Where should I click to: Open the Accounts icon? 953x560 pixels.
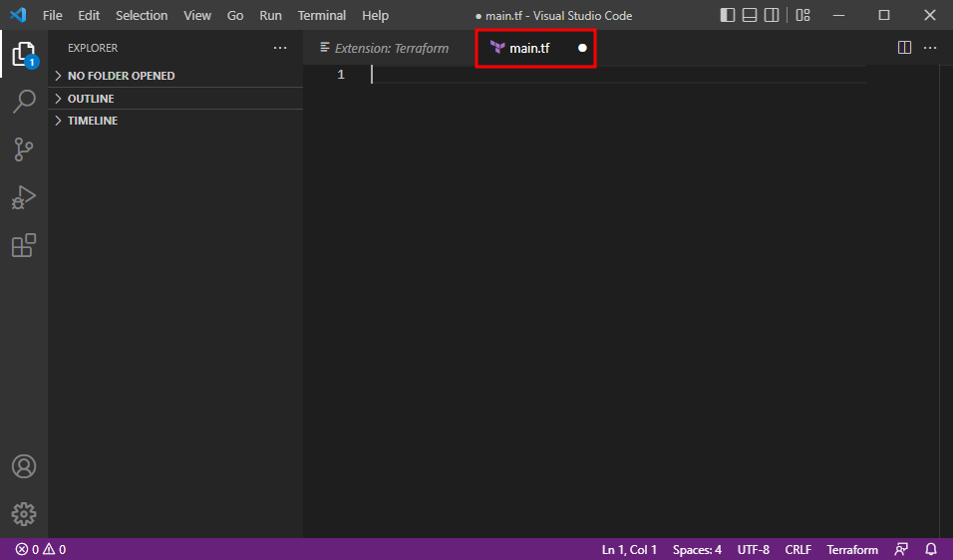click(x=24, y=466)
